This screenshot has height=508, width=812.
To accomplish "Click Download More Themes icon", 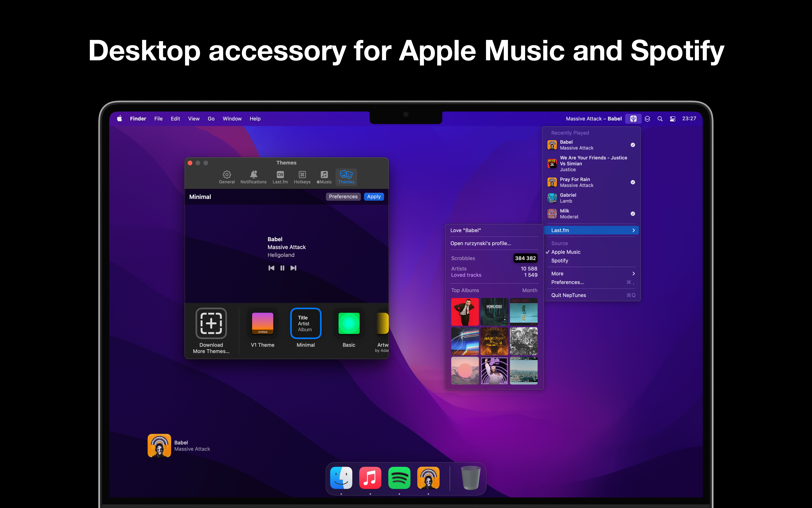I will coord(211,323).
